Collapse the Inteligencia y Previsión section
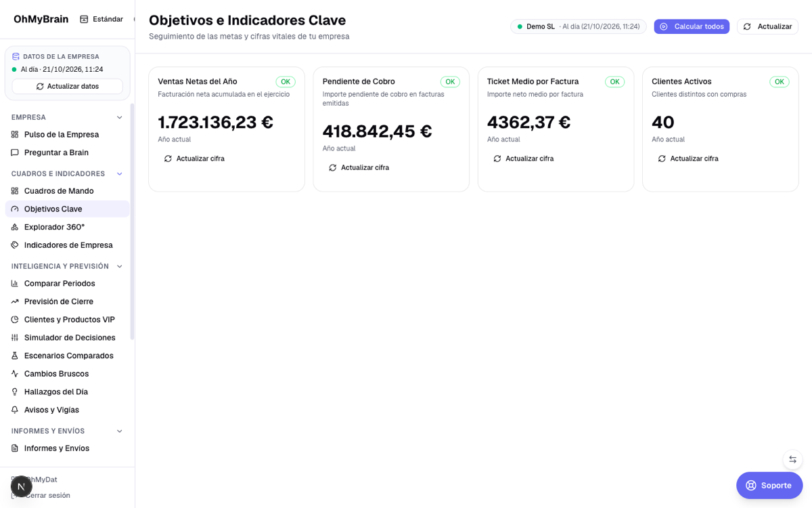 coord(120,266)
